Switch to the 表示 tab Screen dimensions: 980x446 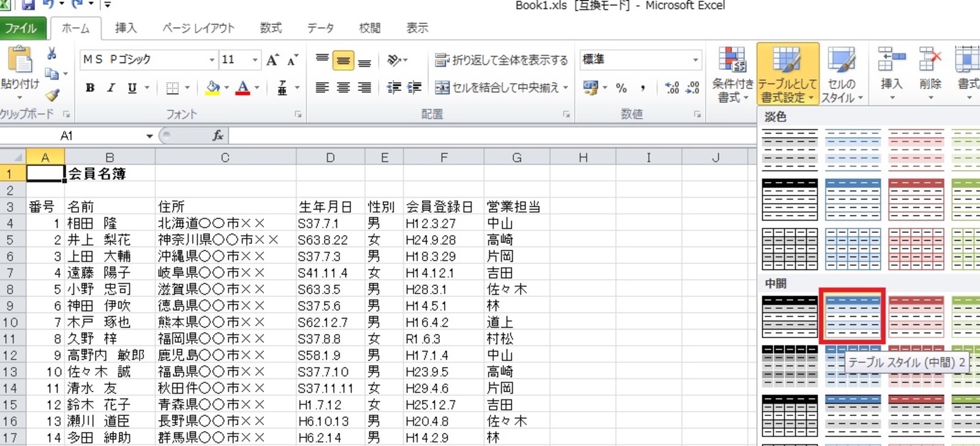[417, 28]
